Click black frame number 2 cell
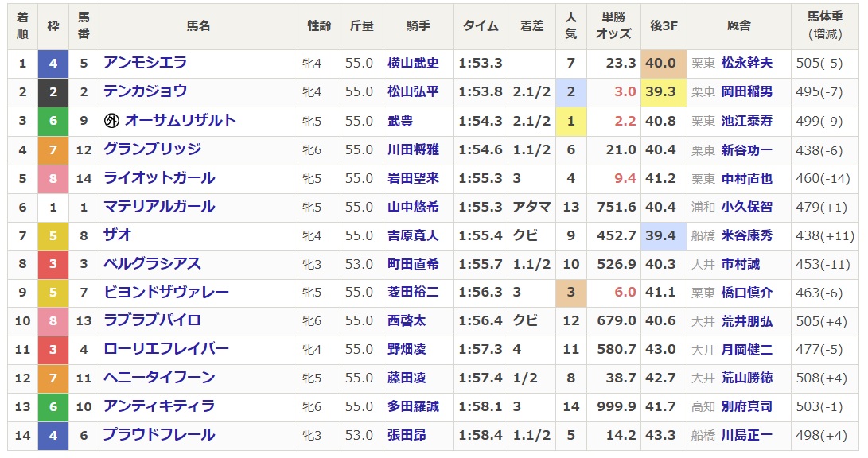Image resolution: width=868 pixels, height=458 pixels. coord(53,91)
